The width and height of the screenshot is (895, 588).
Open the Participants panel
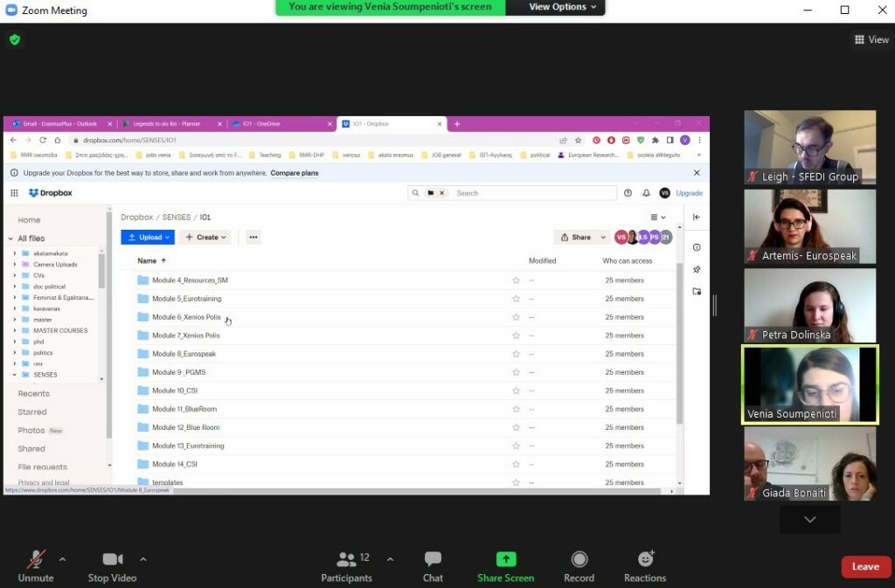tap(346, 566)
